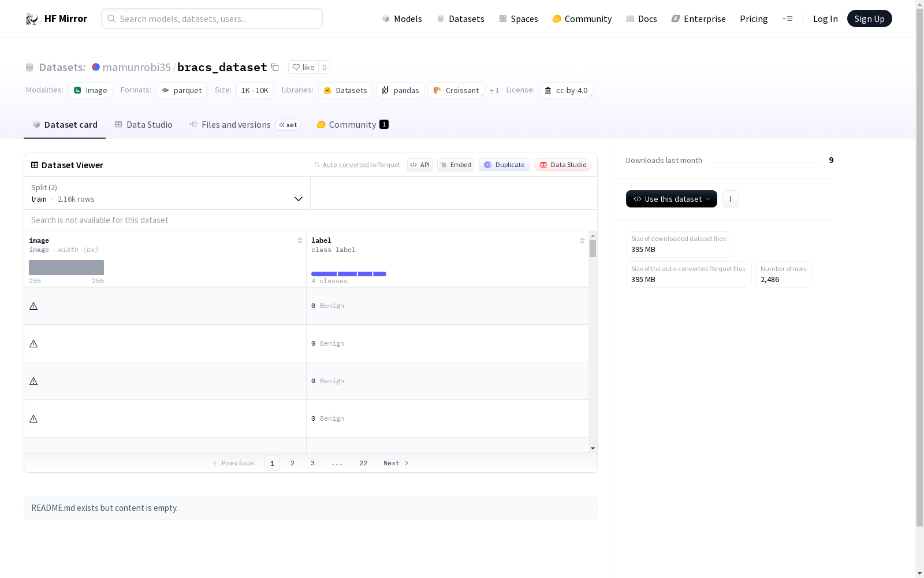
Task: Open the Pricing page
Action: [x=754, y=19]
